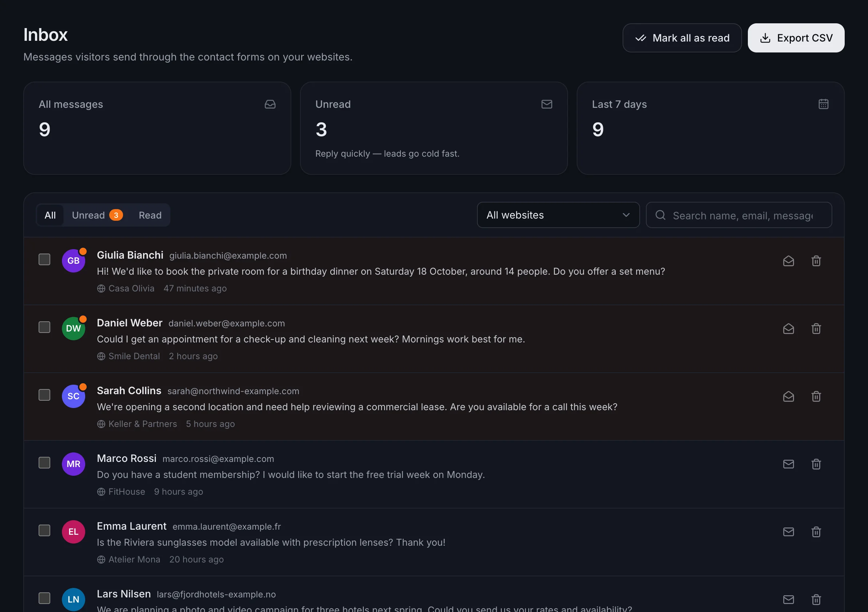The width and height of the screenshot is (868, 612).
Task: Delete Lars Nilsen's message
Action: [816, 600]
